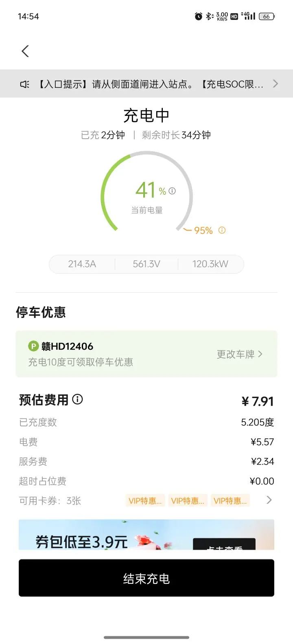Tap license plate 赣HD12406 card
The width and height of the screenshot is (293, 644).
pyautogui.click(x=146, y=354)
